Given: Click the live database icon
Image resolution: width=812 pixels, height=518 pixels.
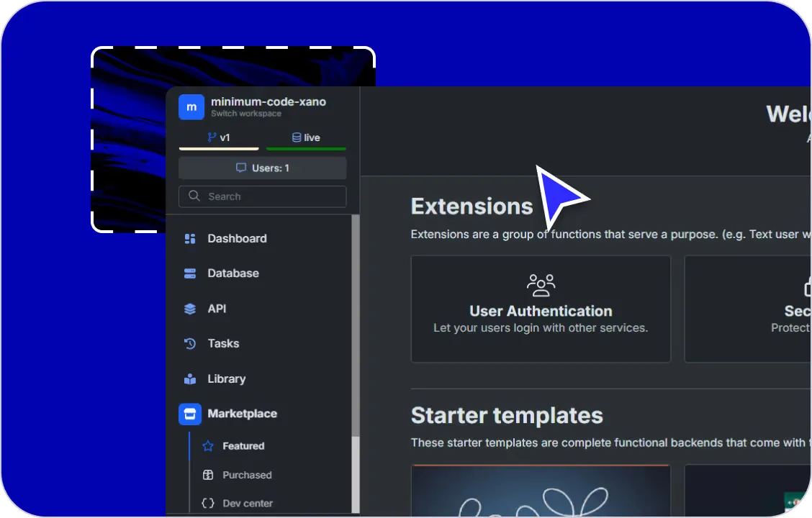Looking at the screenshot, I should pyautogui.click(x=297, y=137).
